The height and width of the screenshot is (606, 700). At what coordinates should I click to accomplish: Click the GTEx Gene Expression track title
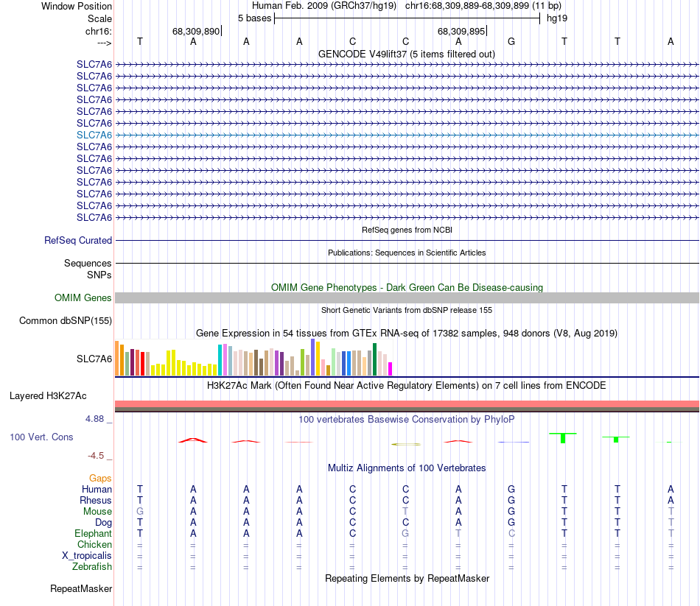[407, 334]
